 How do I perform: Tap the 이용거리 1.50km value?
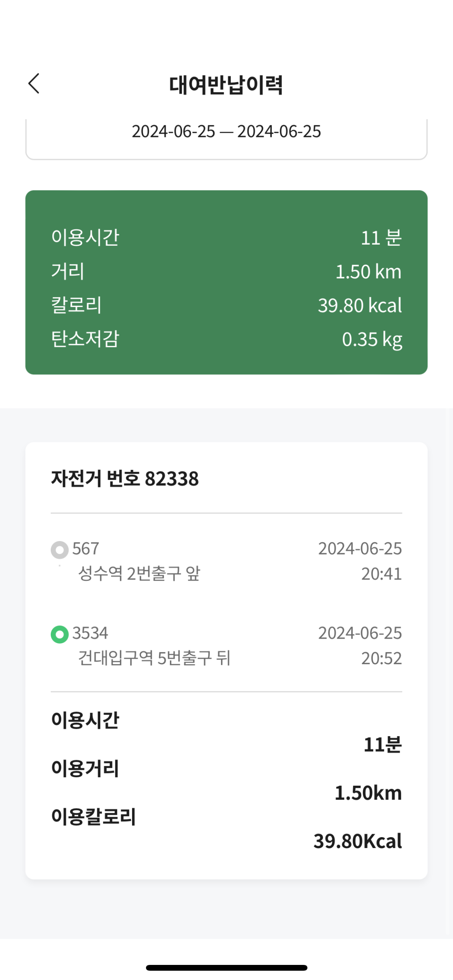coord(368,793)
